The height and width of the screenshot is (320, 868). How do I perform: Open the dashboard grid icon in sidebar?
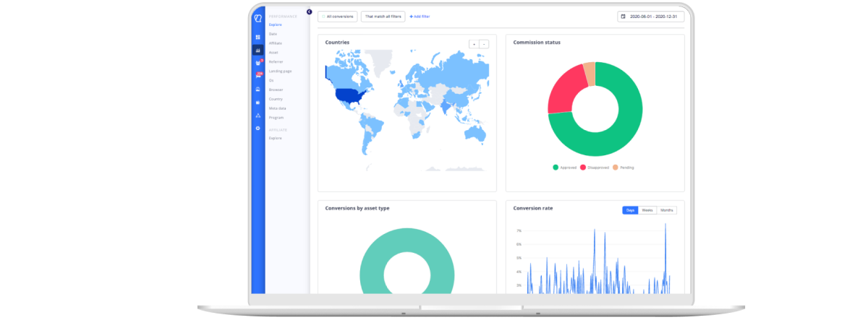tap(258, 37)
